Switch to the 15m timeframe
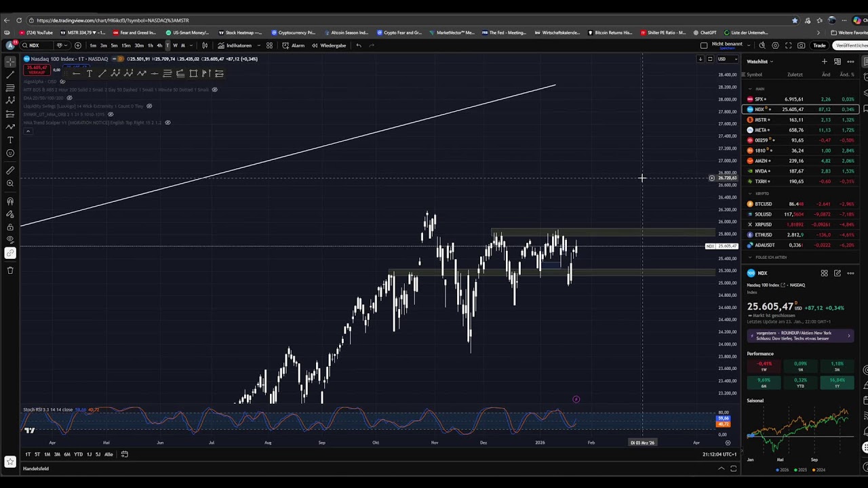Screen dimensions: 868x488 pyautogui.click(x=126, y=45)
